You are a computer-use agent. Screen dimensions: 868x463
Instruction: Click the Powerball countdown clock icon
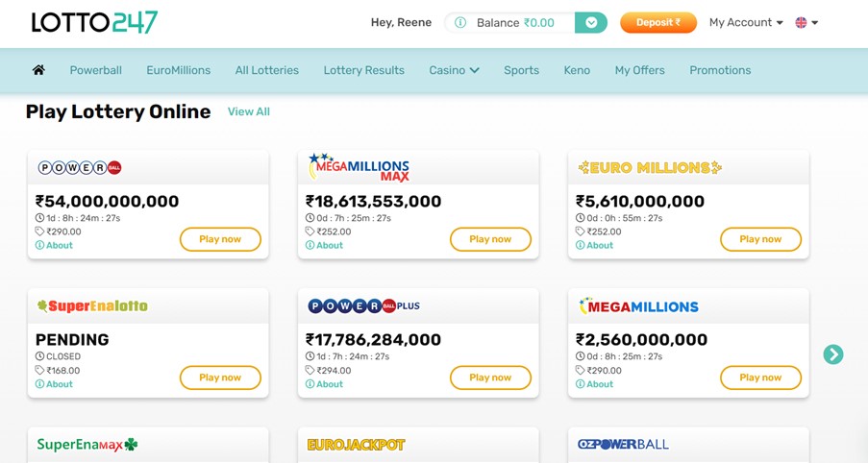39,218
